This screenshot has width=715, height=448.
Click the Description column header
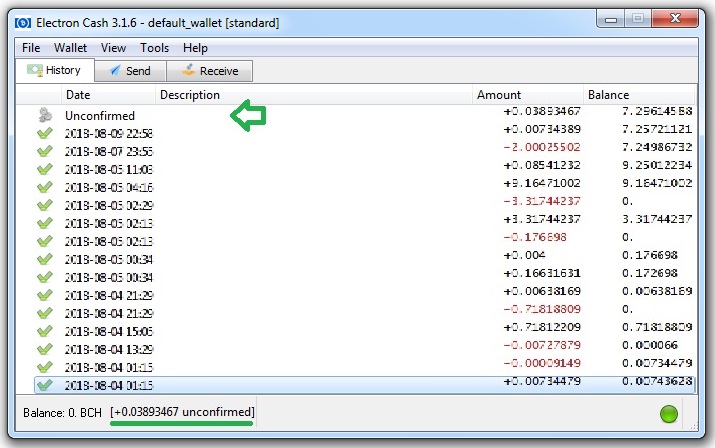click(x=314, y=95)
